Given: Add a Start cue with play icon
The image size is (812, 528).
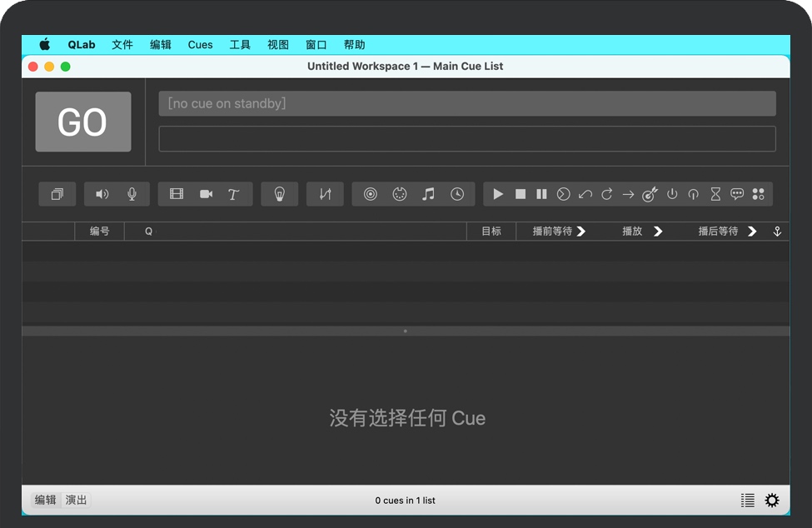Looking at the screenshot, I should [498, 194].
